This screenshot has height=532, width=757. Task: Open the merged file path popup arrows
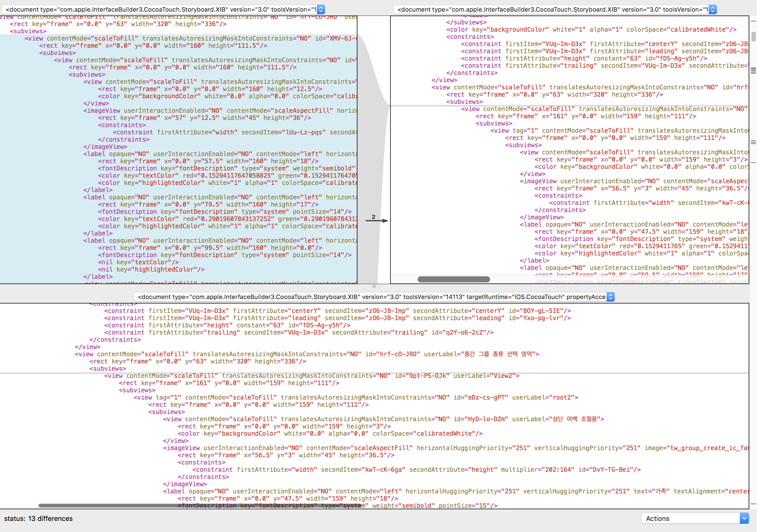(610, 297)
